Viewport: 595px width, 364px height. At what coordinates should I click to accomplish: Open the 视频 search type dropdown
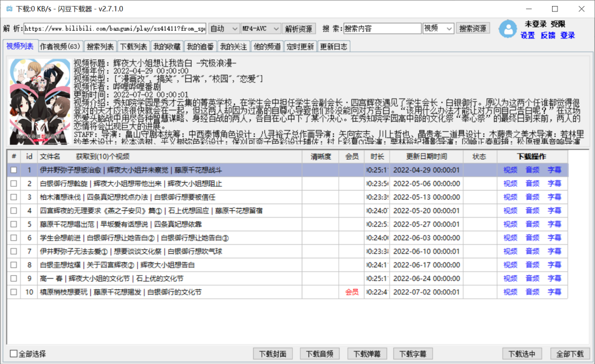point(438,29)
